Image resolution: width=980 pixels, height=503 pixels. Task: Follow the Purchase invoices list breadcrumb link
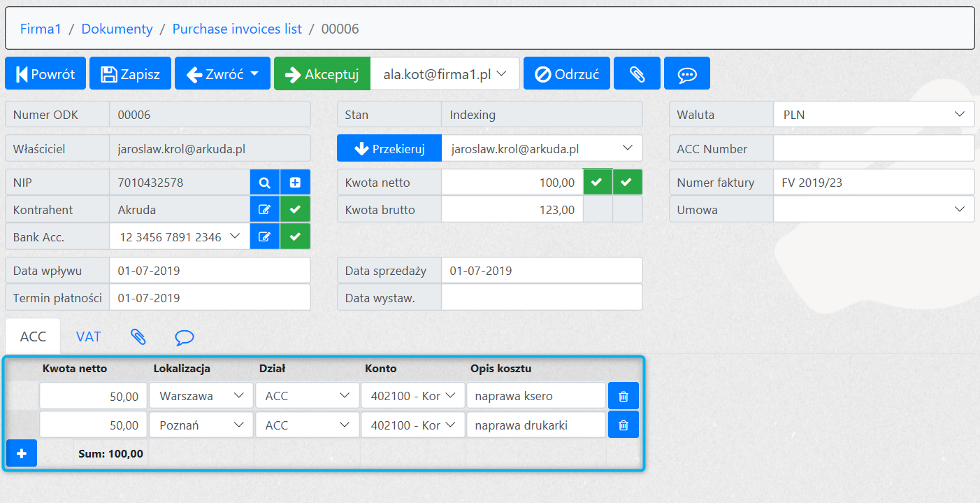237,29
